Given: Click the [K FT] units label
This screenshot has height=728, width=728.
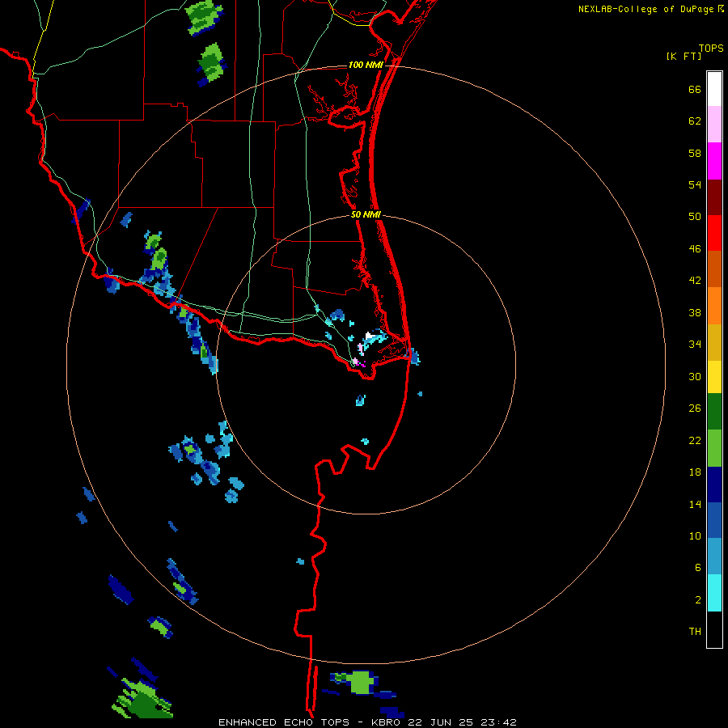Looking at the screenshot, I should click(x=684, y=56).
